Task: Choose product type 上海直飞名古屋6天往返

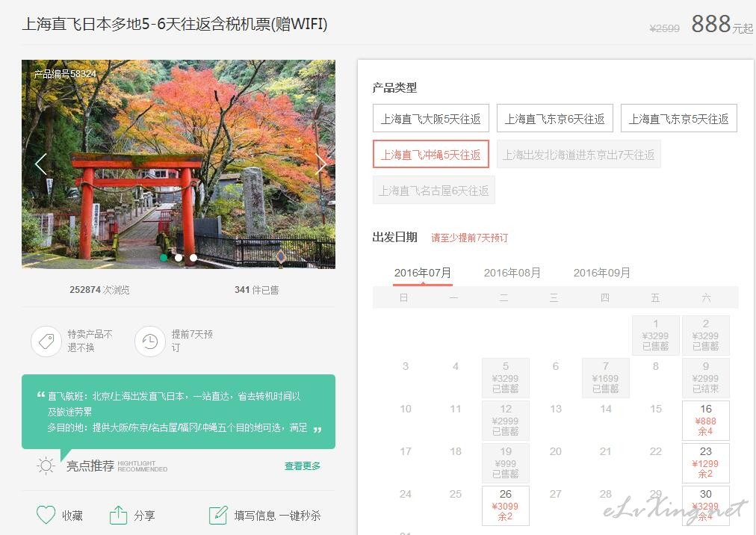Action: pos(434,191)
